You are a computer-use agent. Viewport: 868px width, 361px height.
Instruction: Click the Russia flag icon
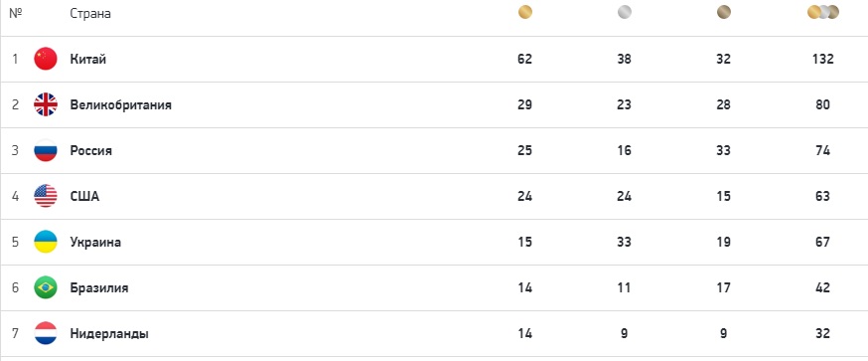click(46, 150)
